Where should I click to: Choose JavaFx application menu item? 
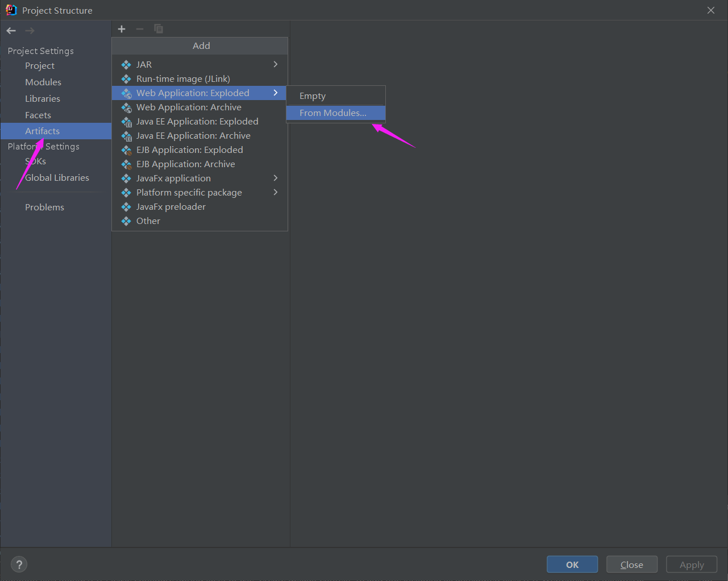200,179
